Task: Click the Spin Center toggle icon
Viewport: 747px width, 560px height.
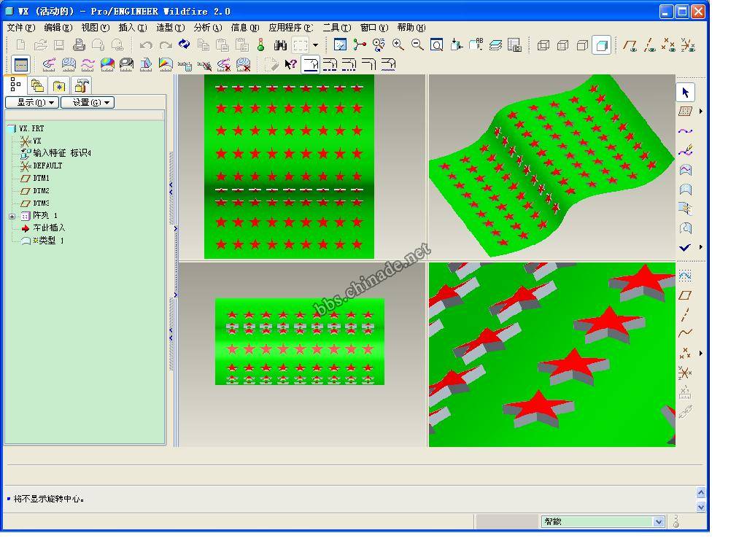Action: coord(359,44)
